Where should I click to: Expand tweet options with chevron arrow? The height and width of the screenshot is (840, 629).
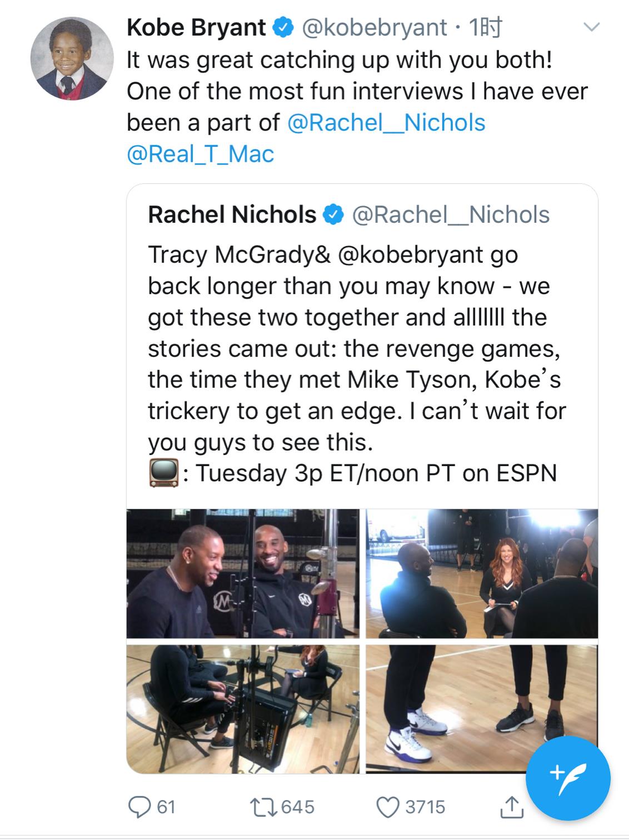592,27
